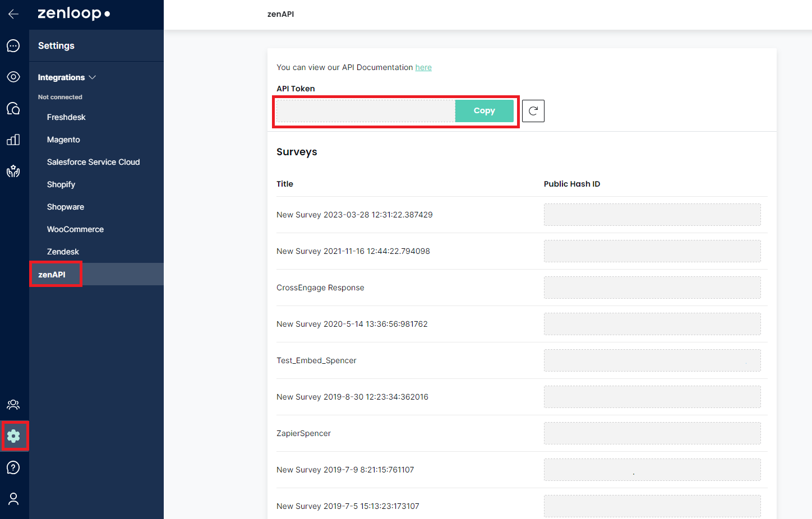Select Zendesk integration

tap(63, 252)
